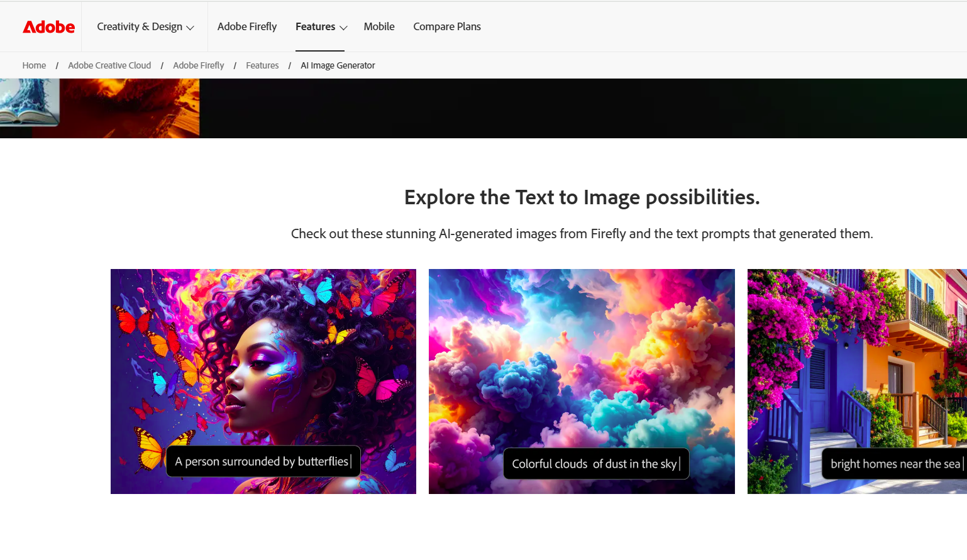Click the 'Explore the Text to Image possibilities' heading
The image size is (967, 560).
tap(582, 197)
